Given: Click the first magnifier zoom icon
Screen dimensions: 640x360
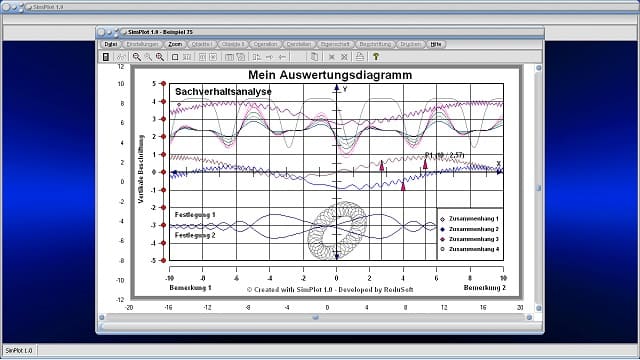Looking at the screenshot, I should (137, 57).
